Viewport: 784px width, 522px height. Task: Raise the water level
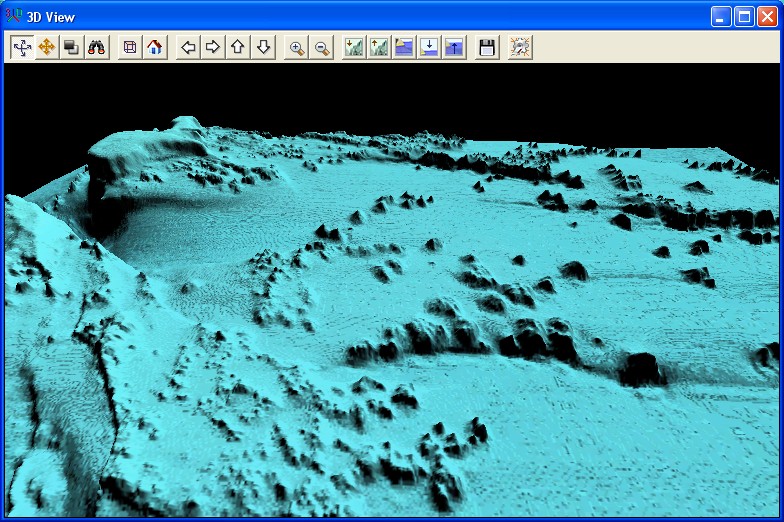coord(454,48)
